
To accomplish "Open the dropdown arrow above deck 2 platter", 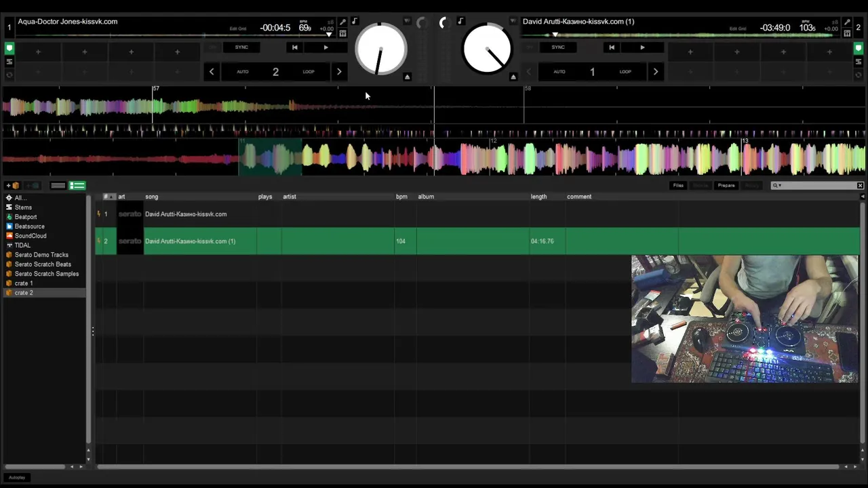I will coord(513,22).
